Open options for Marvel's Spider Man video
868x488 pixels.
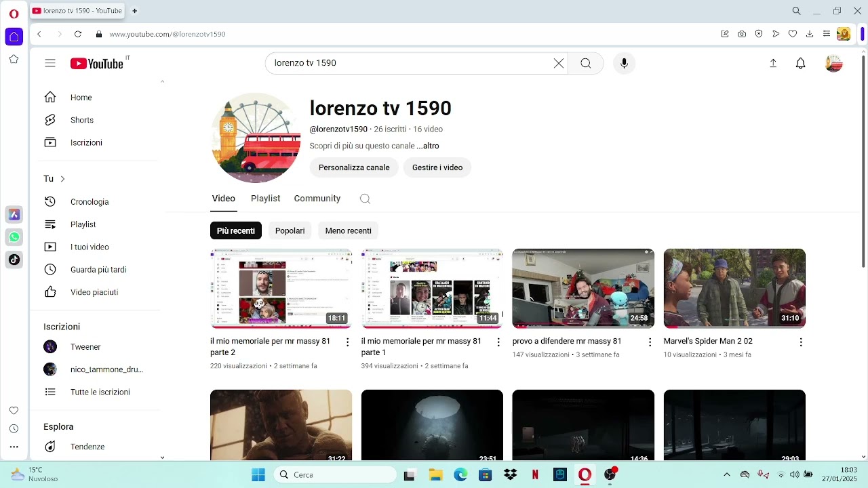point(801,342)
